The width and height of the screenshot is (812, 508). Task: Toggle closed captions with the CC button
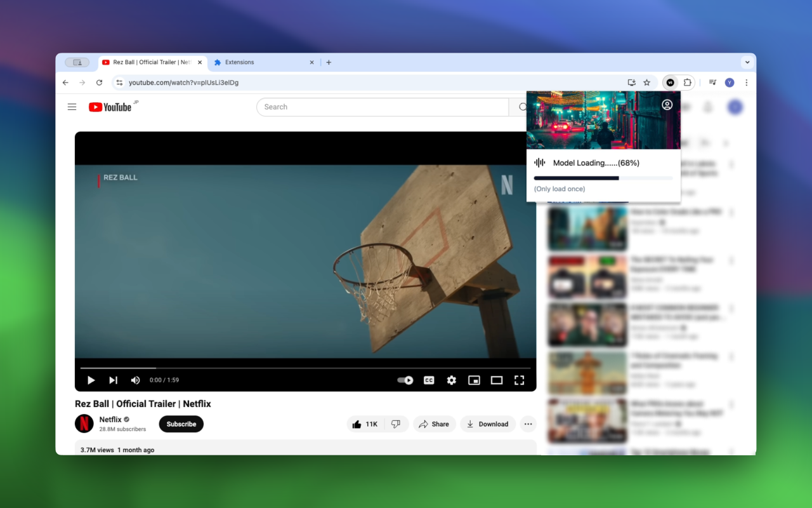click(429, 380)
